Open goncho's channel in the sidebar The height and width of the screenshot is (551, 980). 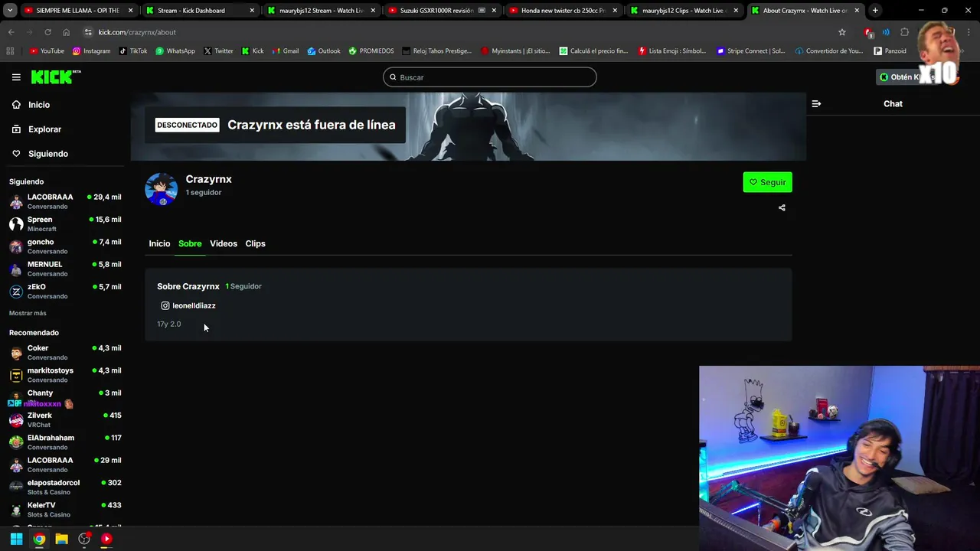pos(65,246)
